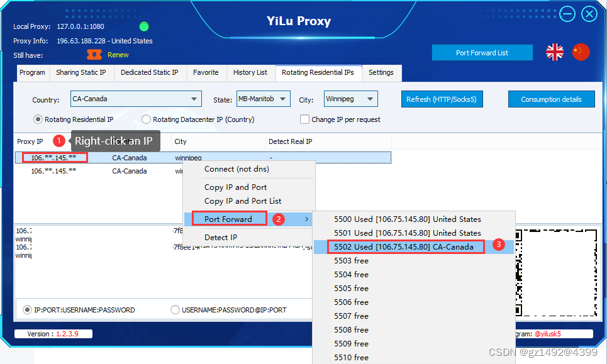Pick free port 5503
Image resolution: width=607 pixels, height=364 pixels.
[x=414, y=261]
